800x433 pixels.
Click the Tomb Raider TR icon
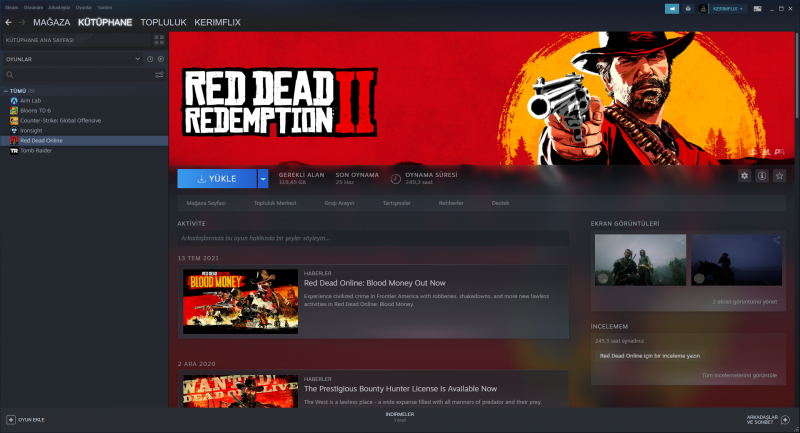tap(14, 150)
